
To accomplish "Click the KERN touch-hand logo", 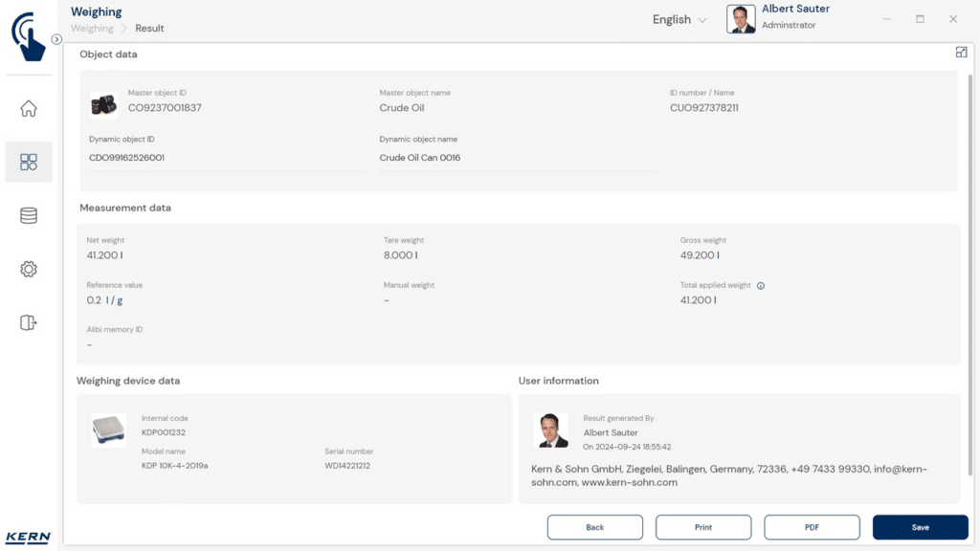I will pos(29,36).
